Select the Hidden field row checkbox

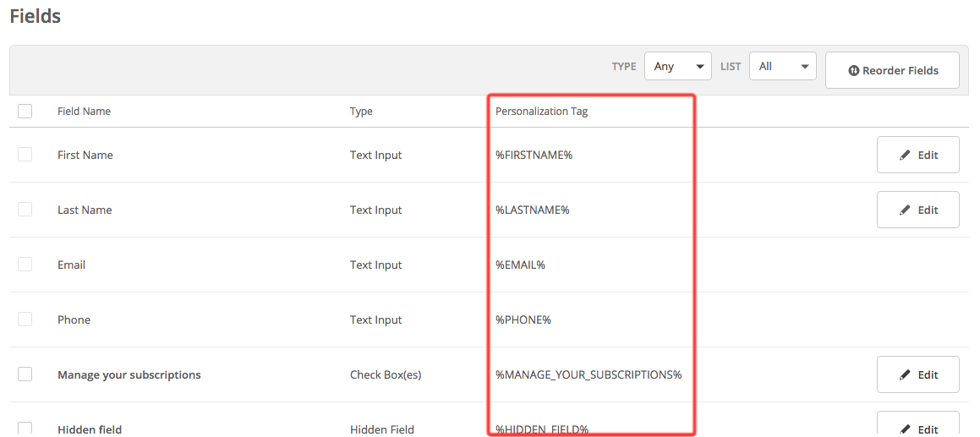25,428
